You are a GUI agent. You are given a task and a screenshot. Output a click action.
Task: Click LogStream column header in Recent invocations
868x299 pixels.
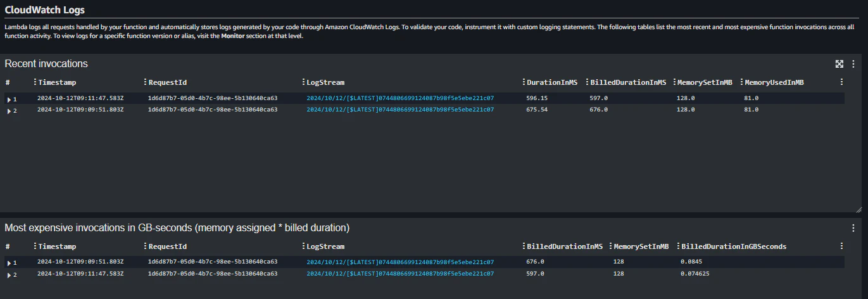point(325,82)
